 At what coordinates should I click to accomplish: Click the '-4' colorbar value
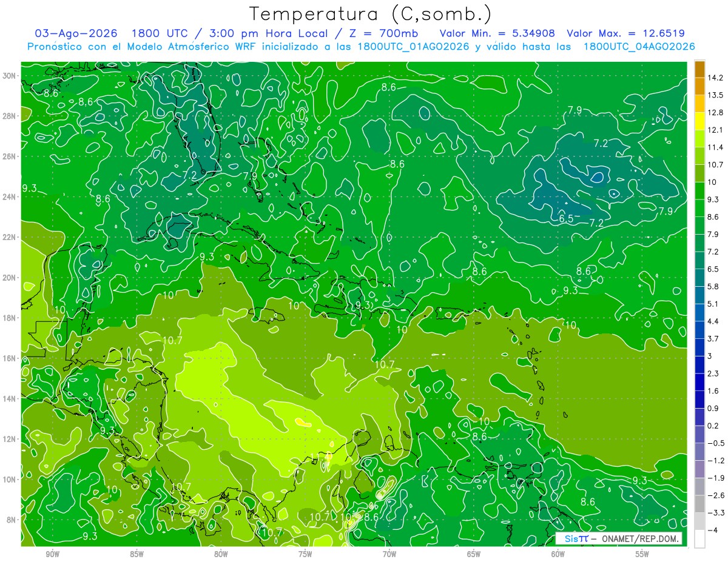pos(712,530)
